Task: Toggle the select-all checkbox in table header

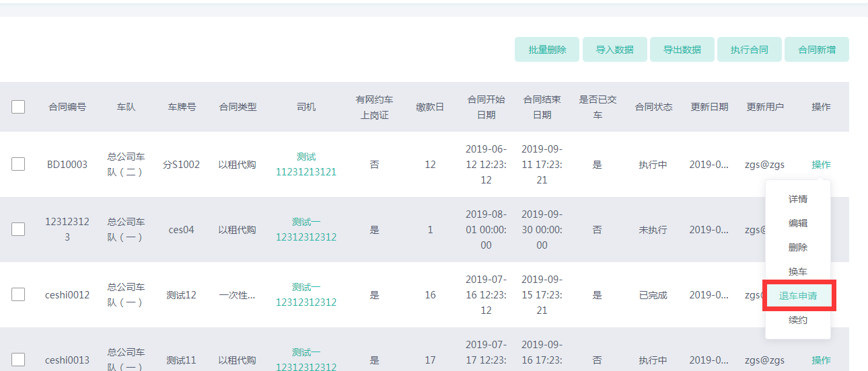Action: pos(18,107)
